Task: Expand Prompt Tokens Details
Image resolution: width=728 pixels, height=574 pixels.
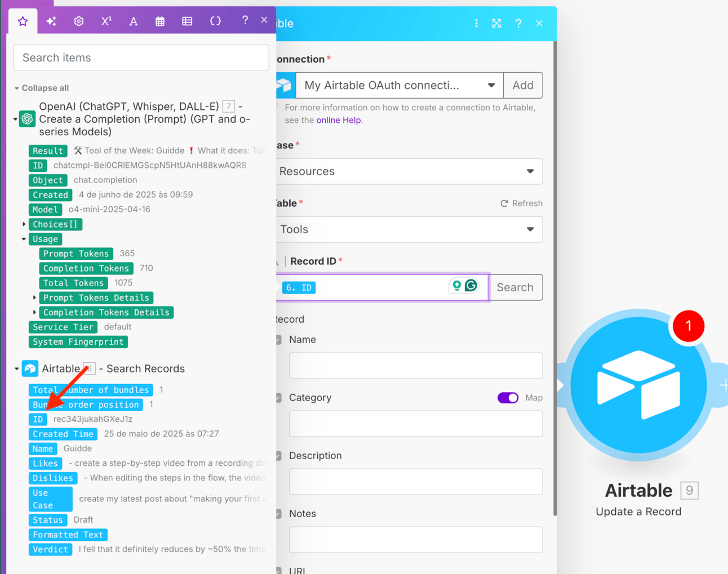Action: tap(34, 297)
